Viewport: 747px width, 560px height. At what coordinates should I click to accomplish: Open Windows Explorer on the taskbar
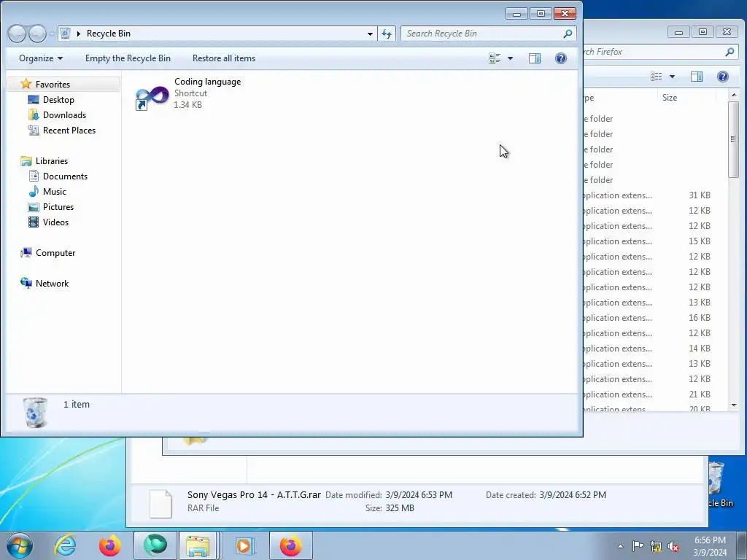[198, 545]
